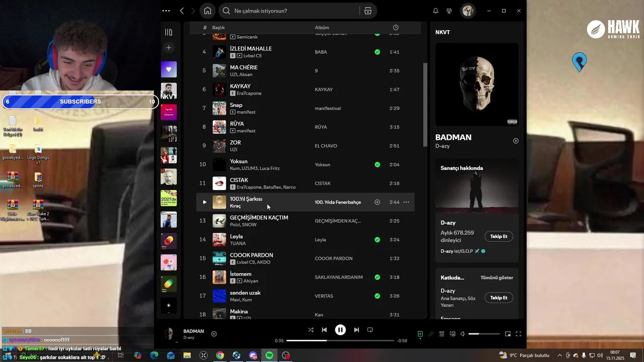Follow D-azy with the Takip Et button in the credits section
The height and width of the screenshot is (362, 644).
coord(499,298)
